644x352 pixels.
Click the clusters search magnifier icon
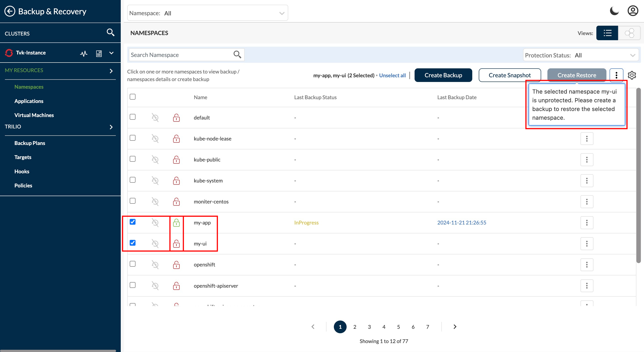pos(110,32)
